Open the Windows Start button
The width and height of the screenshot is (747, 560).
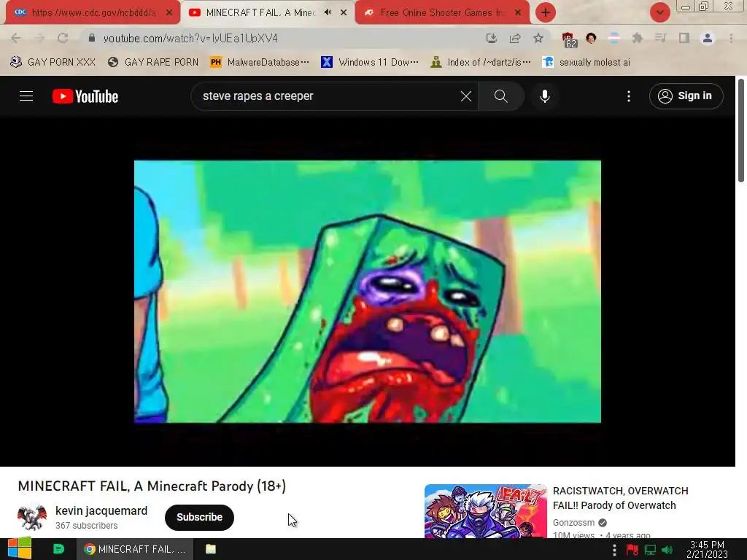[20, 549]
